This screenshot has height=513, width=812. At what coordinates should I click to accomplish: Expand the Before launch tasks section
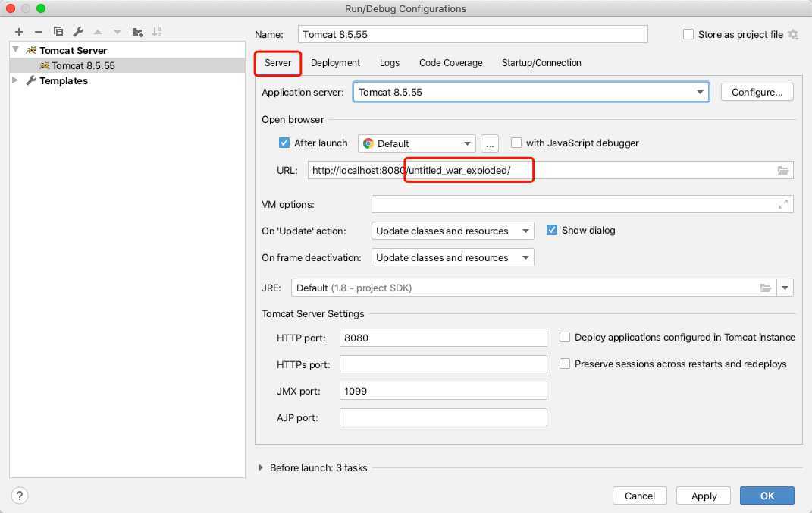coord(261,467)
